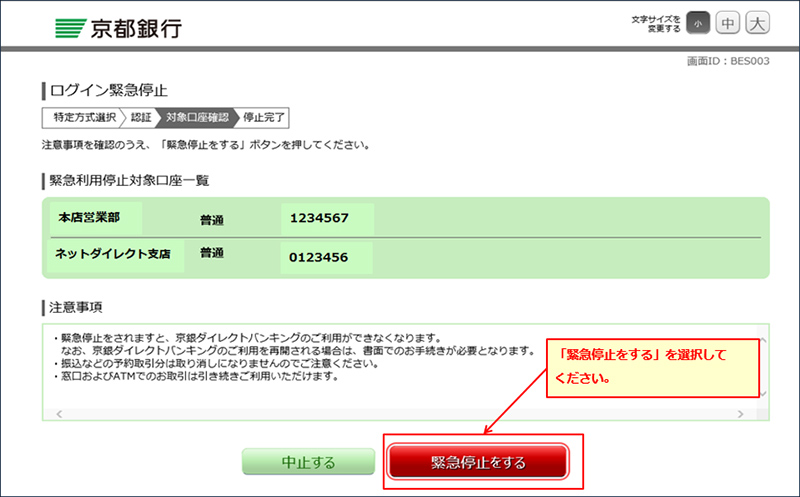Click account number 0123456
800x497 pixels.
(318, 257)
